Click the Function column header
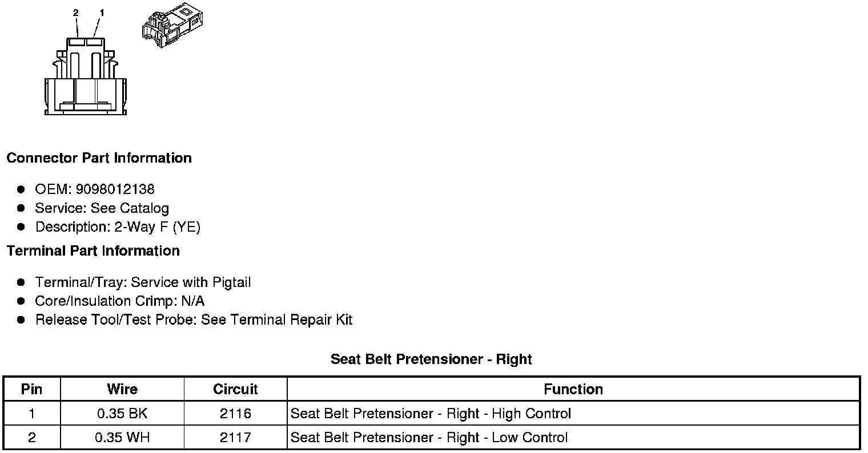 coord(573,389)
